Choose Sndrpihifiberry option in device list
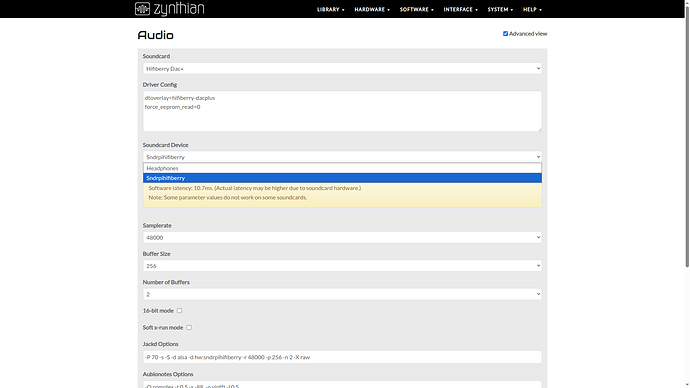This screenshot has height=388, width=690. (x=342, y=178)
